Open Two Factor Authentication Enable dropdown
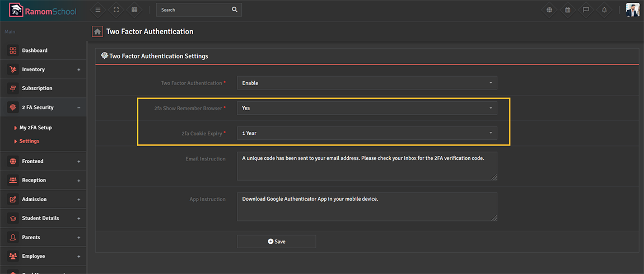The image size is (644, 274). point(367,83)
